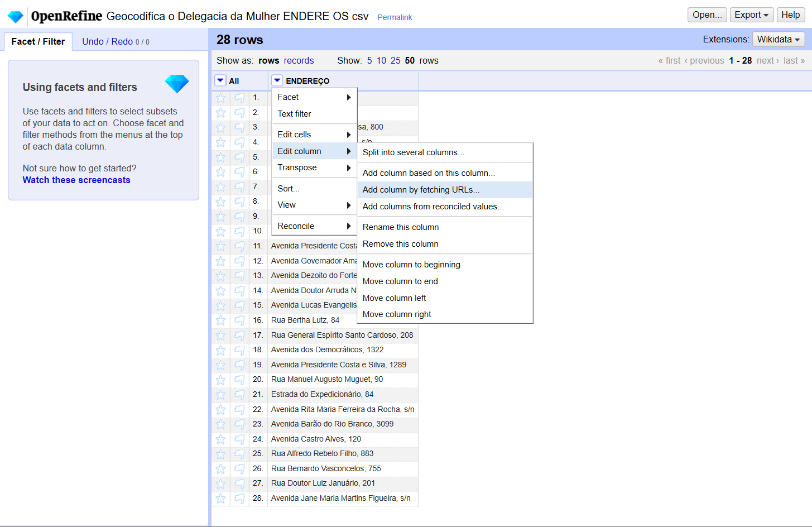Choose Split into several columns option
The height and width of the screenshot is (527, 812).
[x=413, y=152]
